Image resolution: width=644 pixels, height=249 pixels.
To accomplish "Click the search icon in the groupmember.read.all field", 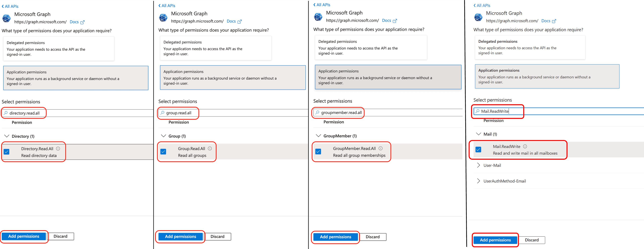I will tap(317, 112).
